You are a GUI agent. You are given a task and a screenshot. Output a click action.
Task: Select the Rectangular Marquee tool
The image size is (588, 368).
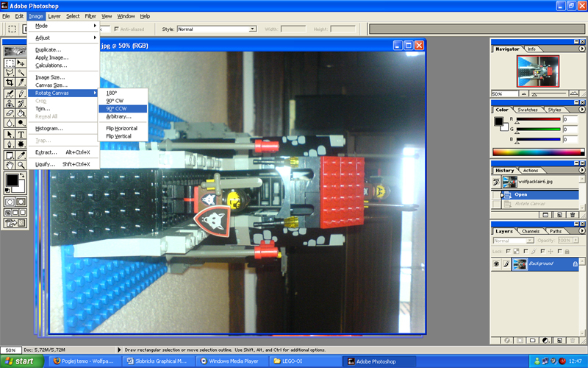[x=10, y=63]
